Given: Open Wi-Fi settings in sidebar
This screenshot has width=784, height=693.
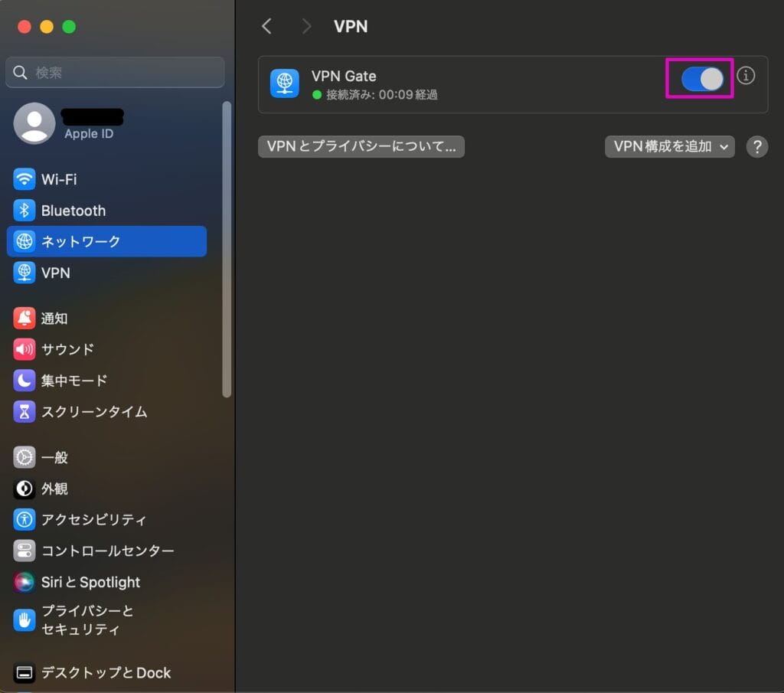Looking at the screenshot, I should click(x=106, y=179).
